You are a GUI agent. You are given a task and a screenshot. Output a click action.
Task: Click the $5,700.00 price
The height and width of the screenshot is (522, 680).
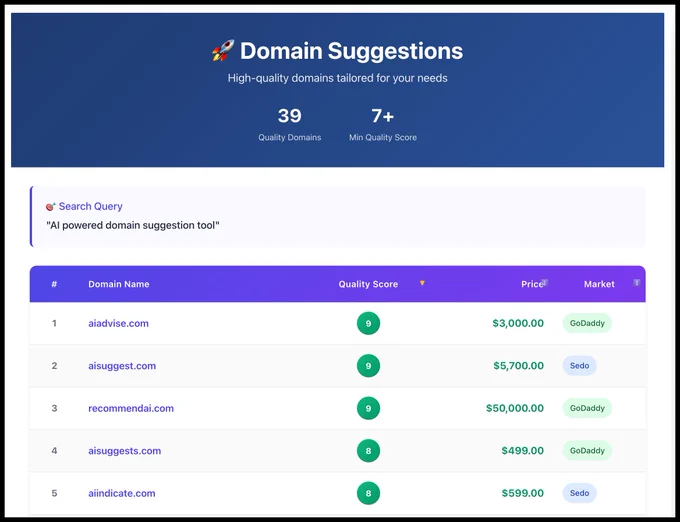click(518, 366)
